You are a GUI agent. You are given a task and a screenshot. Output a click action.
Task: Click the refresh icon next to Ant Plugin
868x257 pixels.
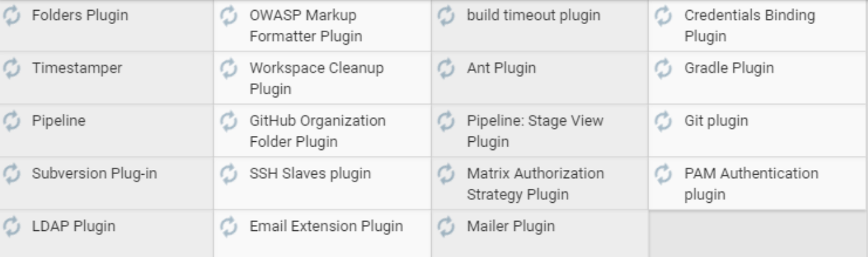[x=446, y=68]
